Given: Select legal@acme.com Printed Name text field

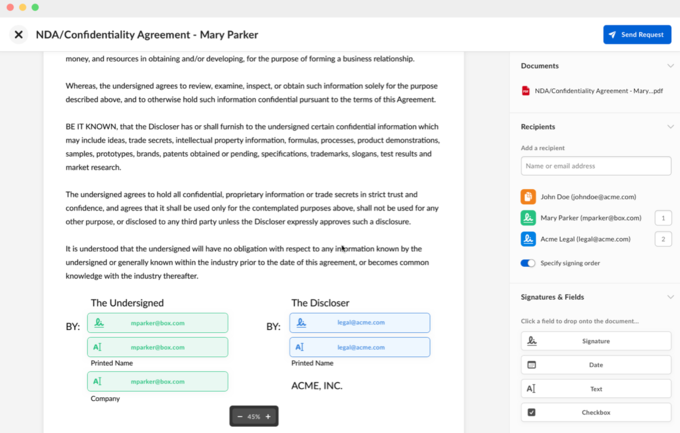Looking at the screenshot, I should tap(360, 347).
